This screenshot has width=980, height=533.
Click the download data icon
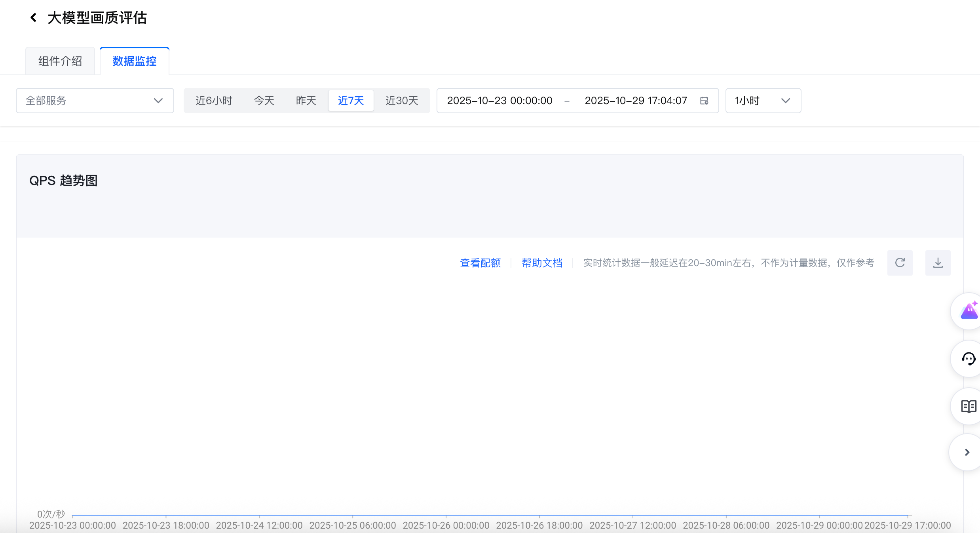[938, 263]
